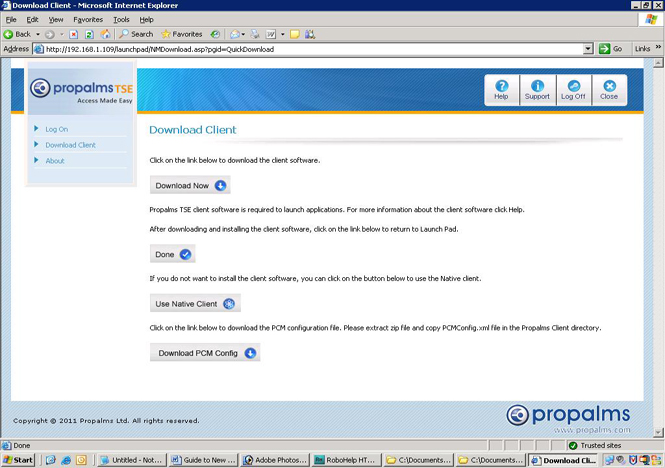Open the View menu
The width and height of the screenshot is (665, 468).
(x=56, y=20)
